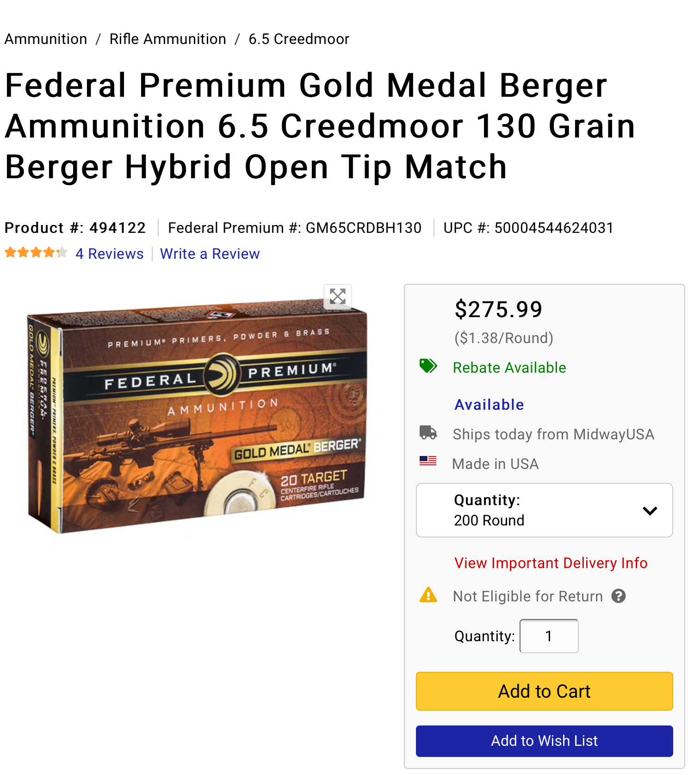This screenshot has height=775, width=700.
Task: Click the Federal Premium ammo box image
Action: tap(196, 419)
